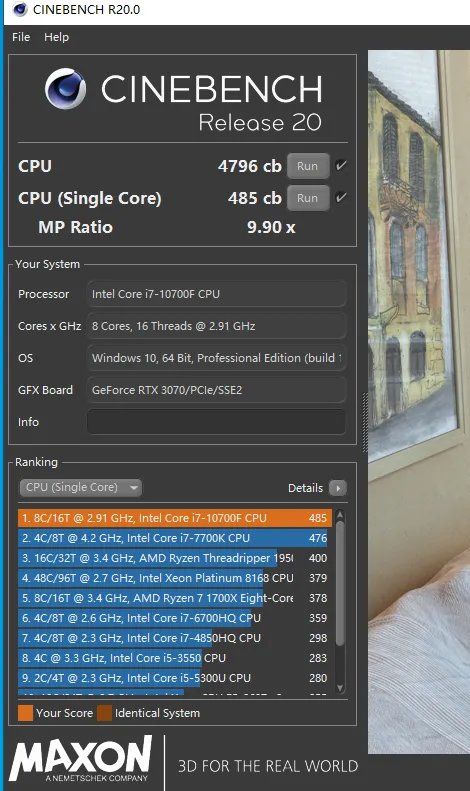Click the 4796 cb CPU score
This screenshot has width=470, height=791.
[x=250, y=166]
